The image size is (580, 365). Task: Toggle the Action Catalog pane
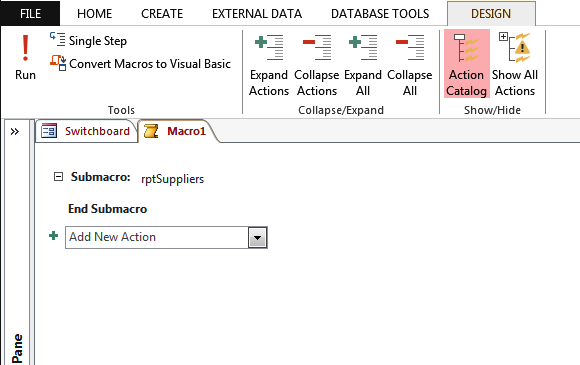[466, 64]
